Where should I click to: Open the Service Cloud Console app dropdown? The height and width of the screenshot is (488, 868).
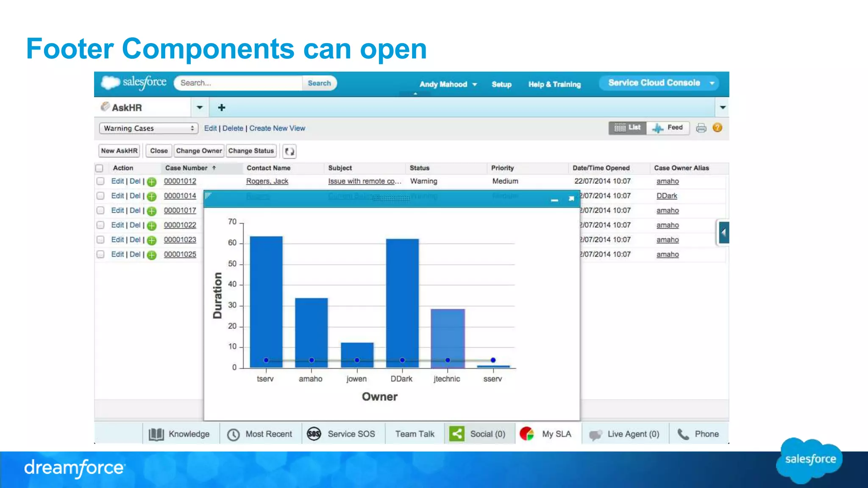(x=660, y=83)
